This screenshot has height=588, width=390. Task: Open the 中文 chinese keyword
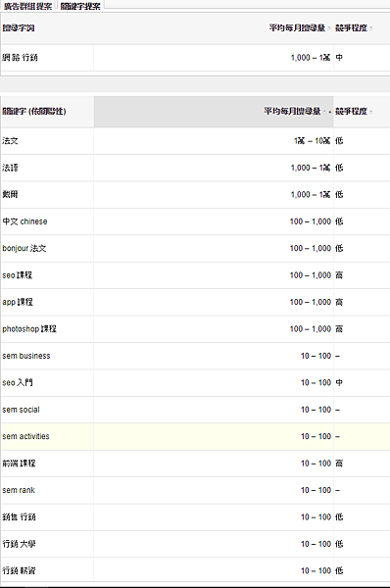click(24, 221)
